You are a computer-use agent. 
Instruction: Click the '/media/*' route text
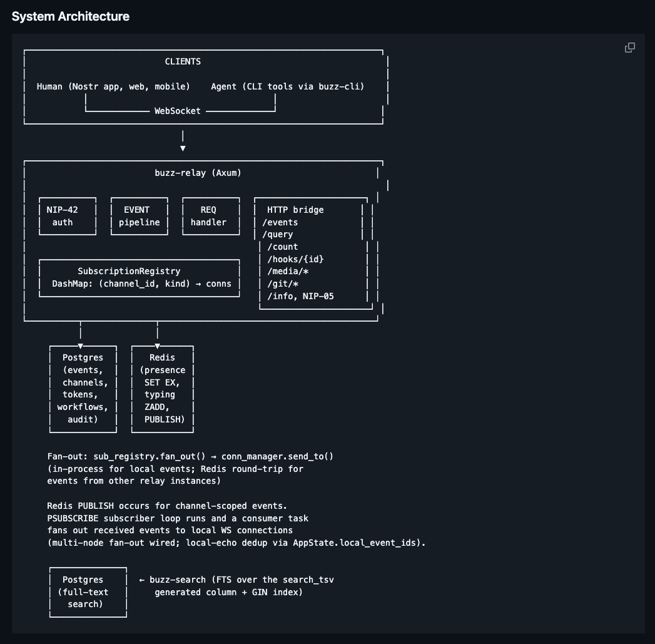(288, 272)
